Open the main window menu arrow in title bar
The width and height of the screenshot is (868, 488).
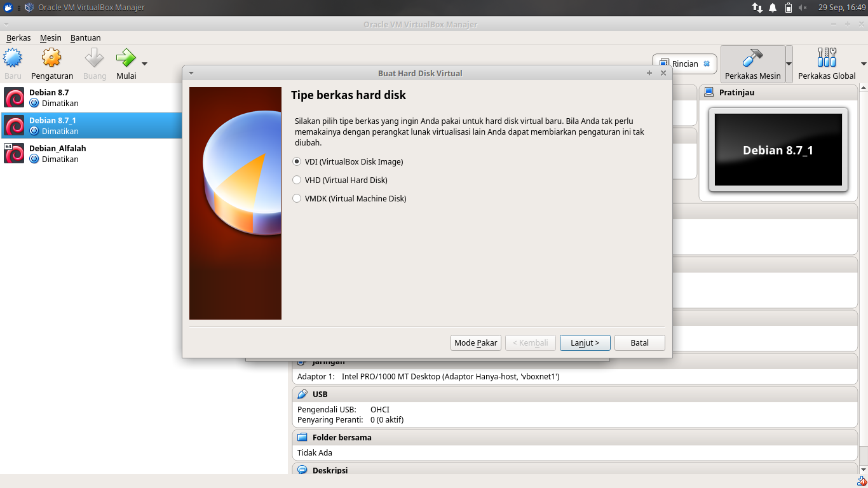pos(6,24)
